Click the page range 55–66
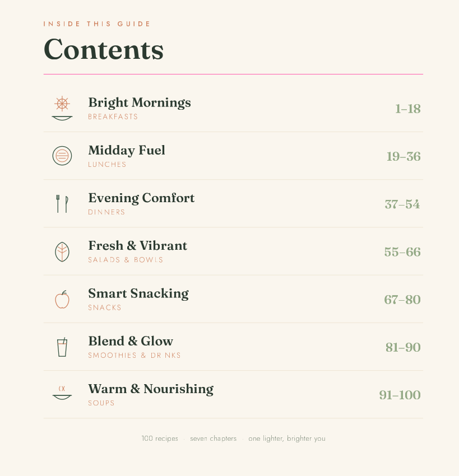Viewport: 459px width, 476px height. coord(402,251)
